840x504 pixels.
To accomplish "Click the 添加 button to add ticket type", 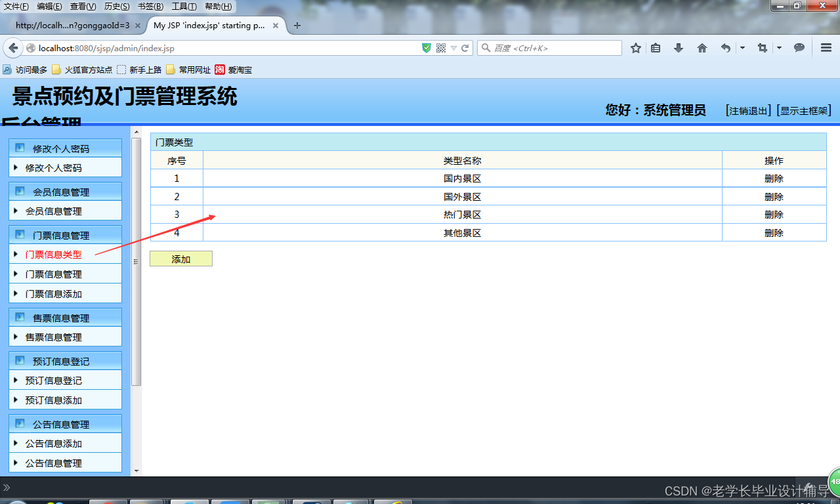I will tap(180, 258).
